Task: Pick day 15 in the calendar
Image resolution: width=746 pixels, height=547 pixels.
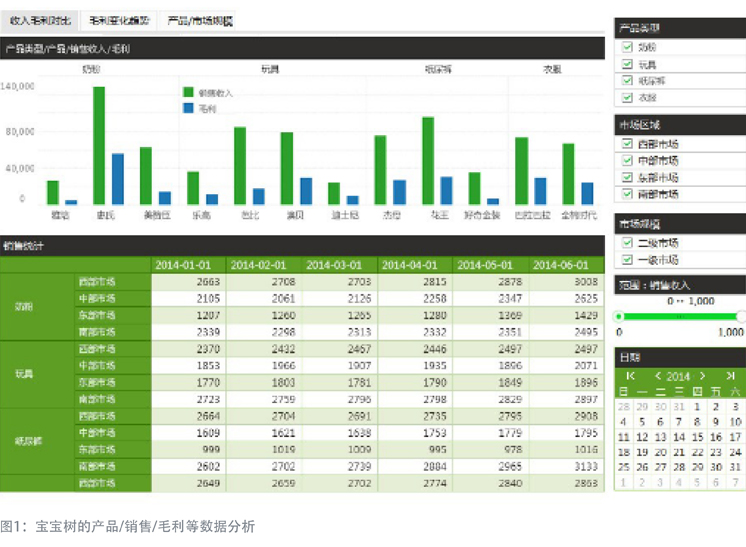Action: pyautogui.click(x=696, y=437)
